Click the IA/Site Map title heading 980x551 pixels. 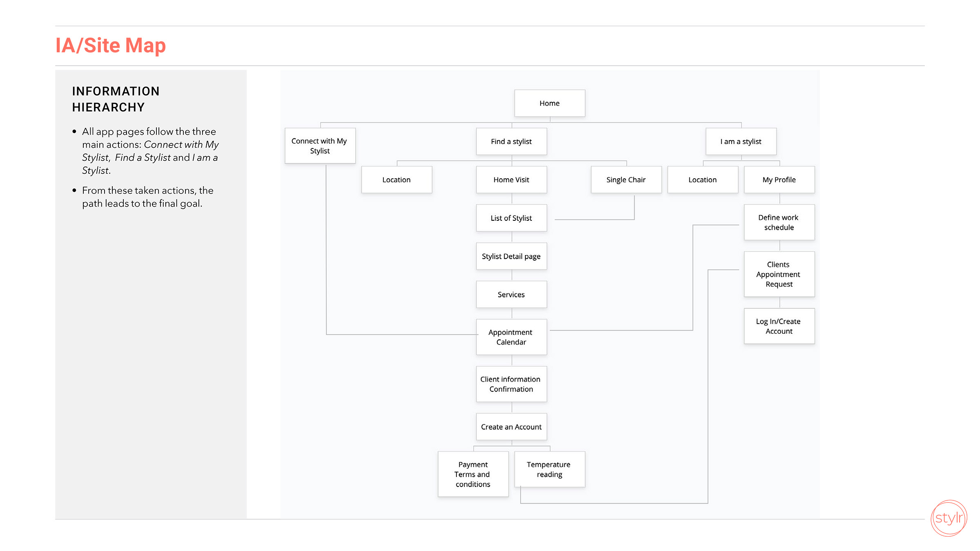pyautogui.click(x=111, y=45)
